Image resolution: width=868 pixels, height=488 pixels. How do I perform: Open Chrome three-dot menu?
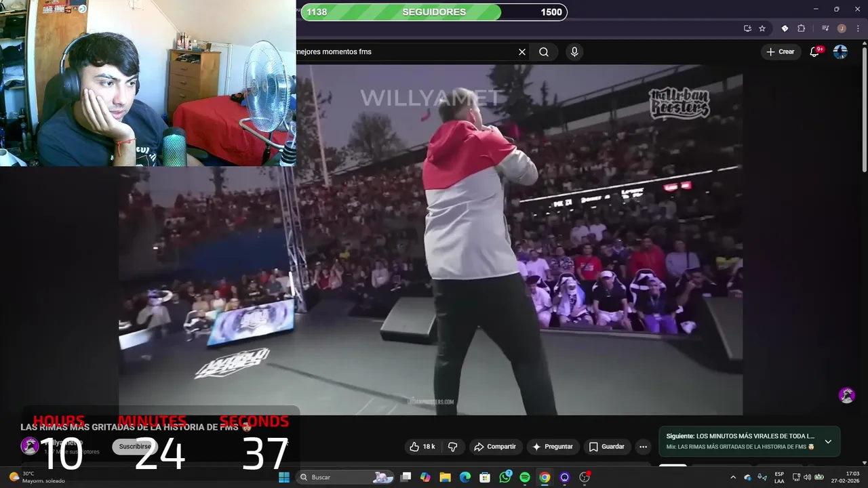[x=858, y=28]
